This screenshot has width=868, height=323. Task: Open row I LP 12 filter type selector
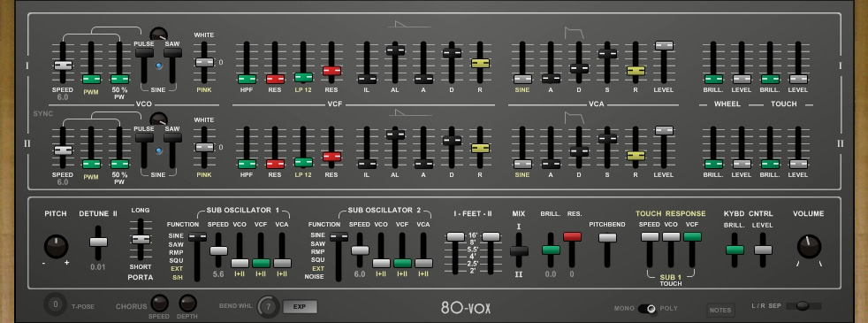tap(303, 89)
